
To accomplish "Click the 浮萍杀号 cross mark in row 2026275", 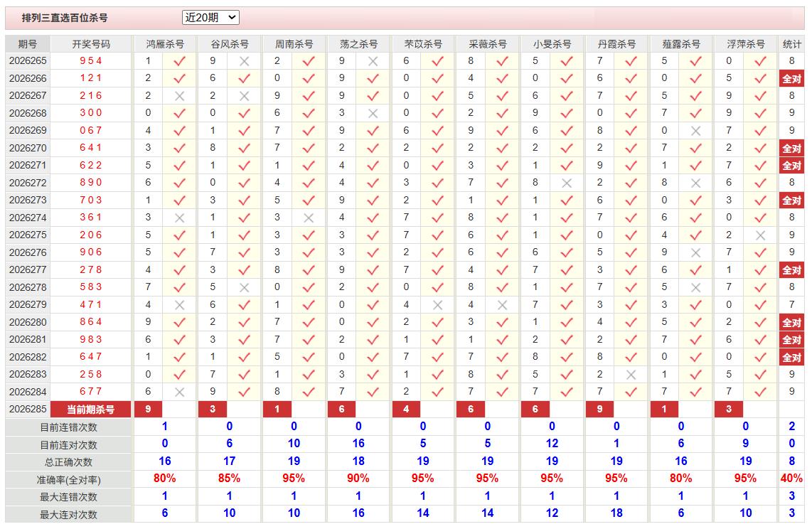I will 760,235.
